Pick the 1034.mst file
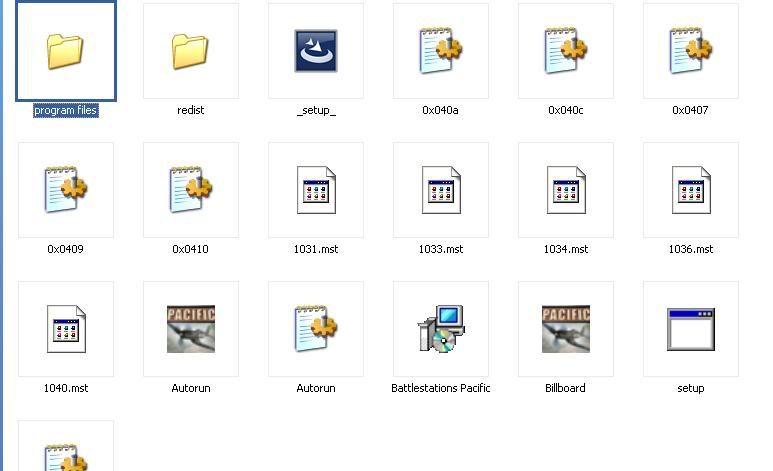Screen dimensions: 773x471 [x=565, y=190]
